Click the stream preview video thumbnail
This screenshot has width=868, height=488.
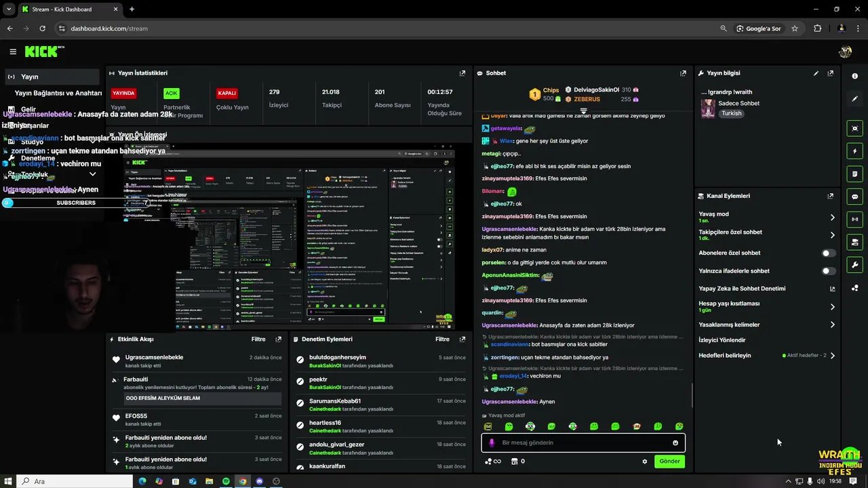288,237
